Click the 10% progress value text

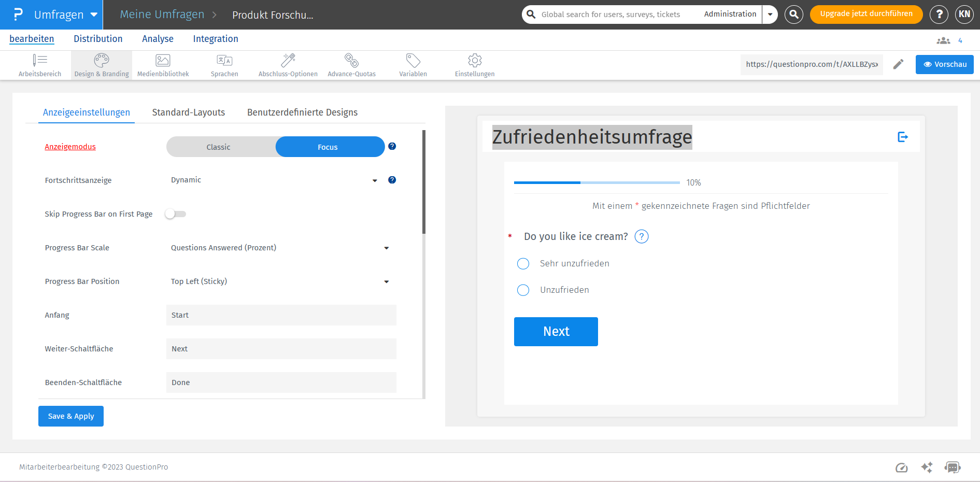pos(693,183)
